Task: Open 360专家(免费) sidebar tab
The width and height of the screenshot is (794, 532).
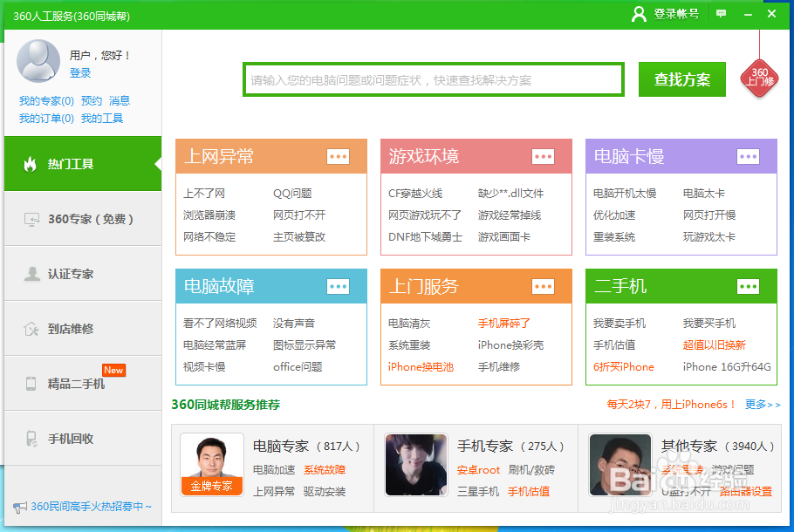Action: 83,219
